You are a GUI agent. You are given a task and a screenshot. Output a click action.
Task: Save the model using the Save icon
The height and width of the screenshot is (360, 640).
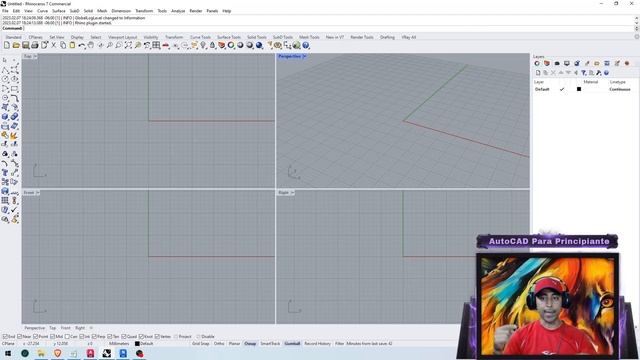click(26, 45)
